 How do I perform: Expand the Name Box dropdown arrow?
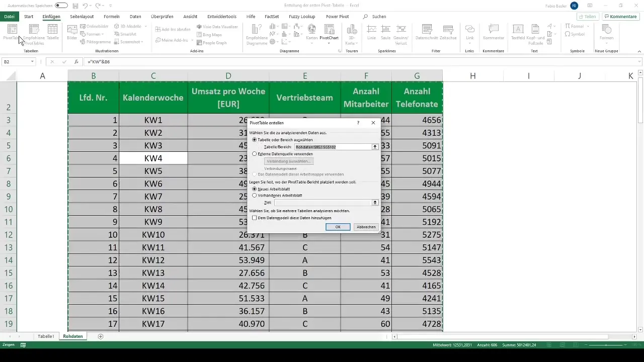[x=32, y=62]
